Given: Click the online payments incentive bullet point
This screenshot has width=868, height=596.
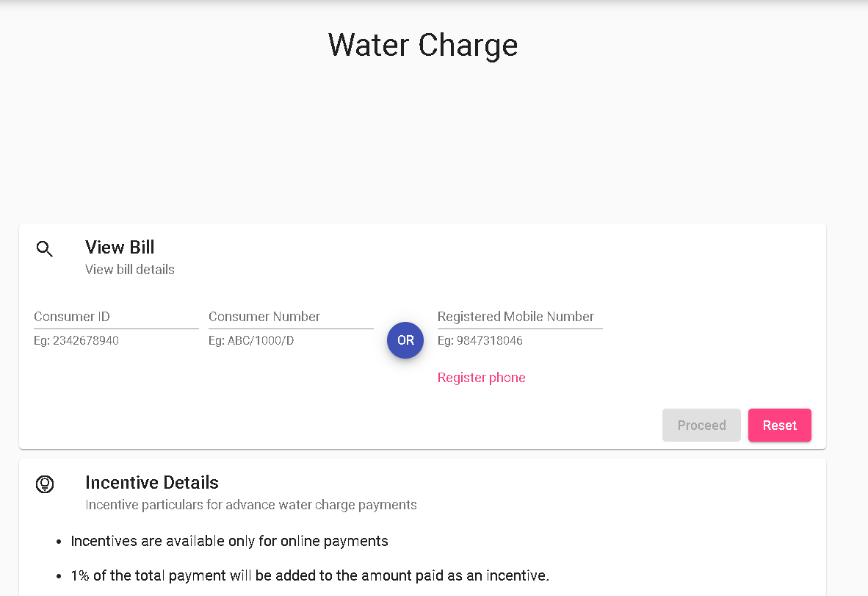Looking at the screenshot, I should tap(229, 541).
